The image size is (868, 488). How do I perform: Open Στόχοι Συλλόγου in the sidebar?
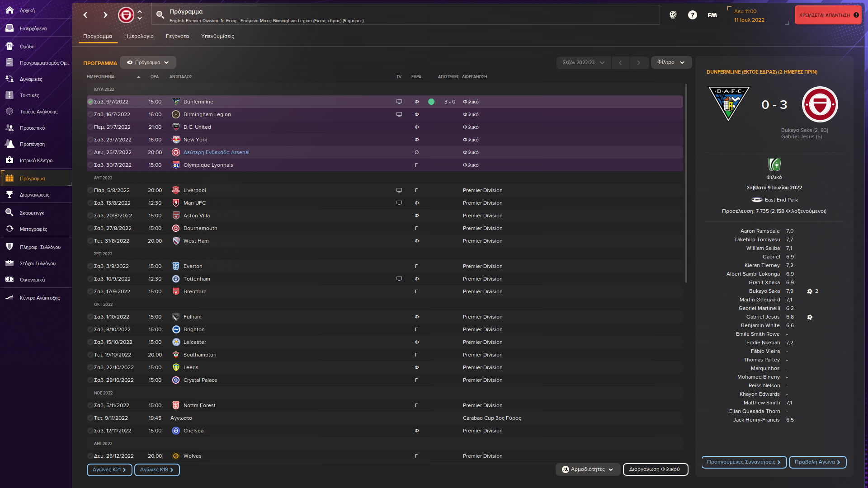tap(36, 263)
